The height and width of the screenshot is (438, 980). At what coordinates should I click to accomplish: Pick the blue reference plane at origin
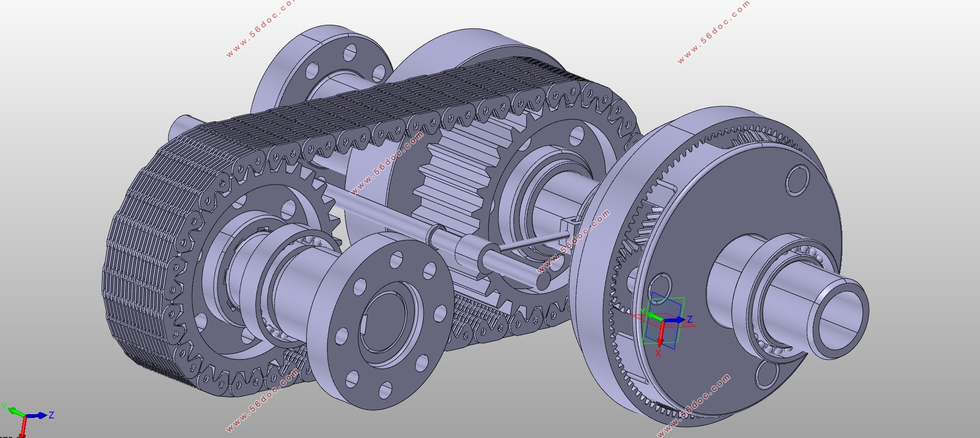663,320
